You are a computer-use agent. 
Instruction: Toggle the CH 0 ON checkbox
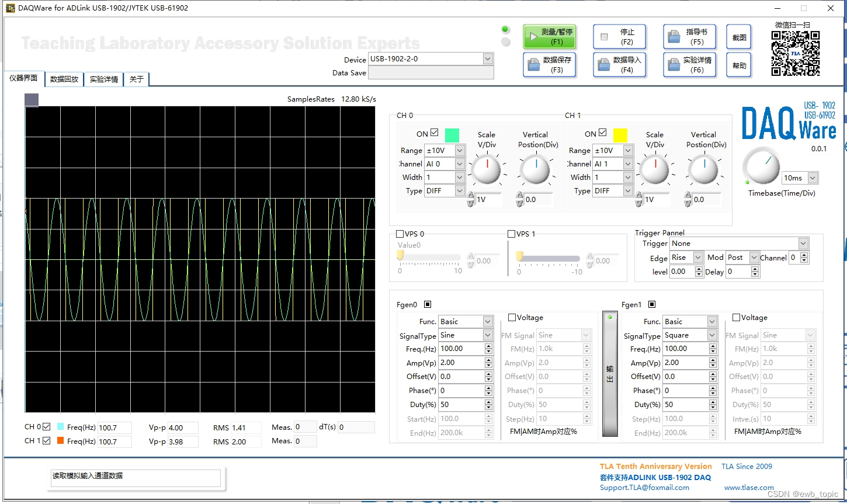pyautogui.click(x=434, y=133)
